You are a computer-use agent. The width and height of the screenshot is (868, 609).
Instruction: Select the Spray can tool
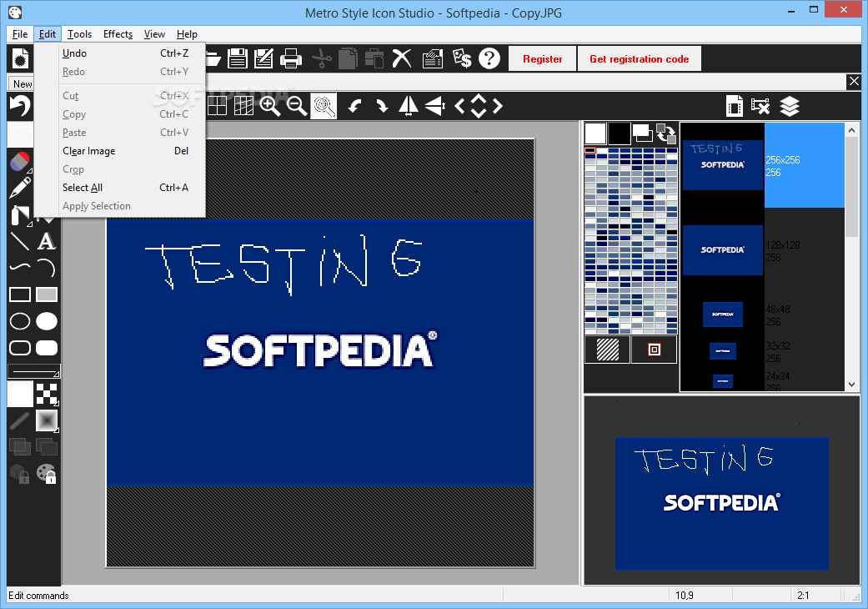20,215
